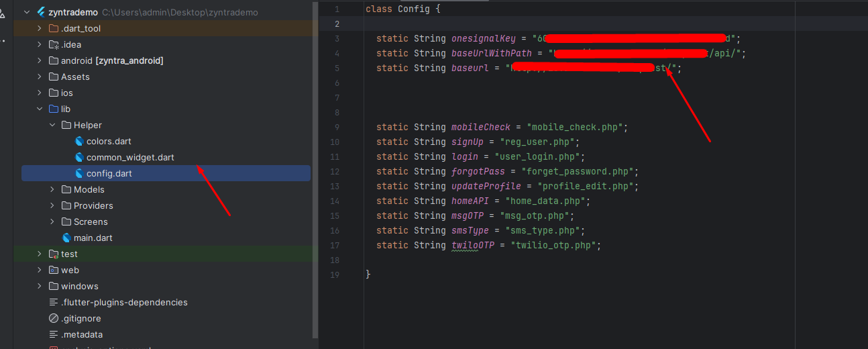Image resolution: width=868 pixels, height=349 pixels.
Task: Open the .metadata file
Action: [x=81, y=335]
